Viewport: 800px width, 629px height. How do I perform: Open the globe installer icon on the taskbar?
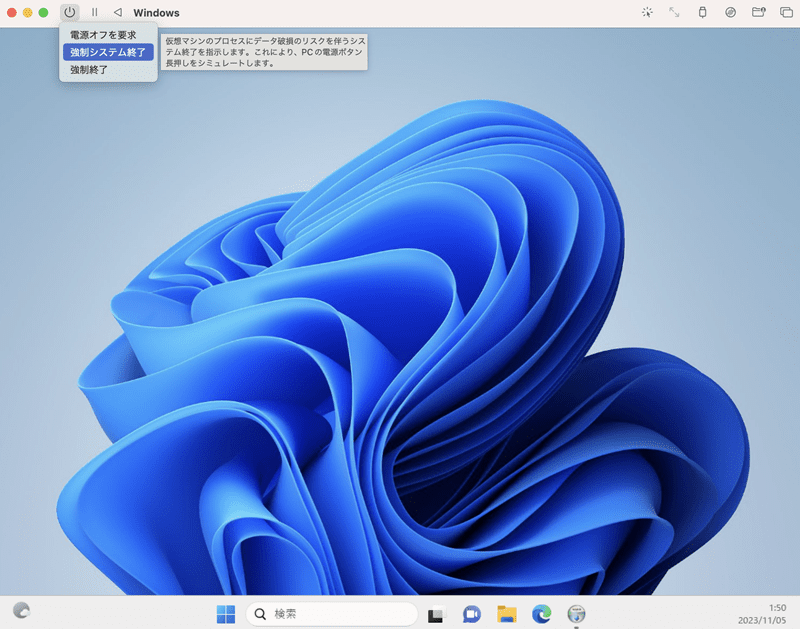pos(577,614)
